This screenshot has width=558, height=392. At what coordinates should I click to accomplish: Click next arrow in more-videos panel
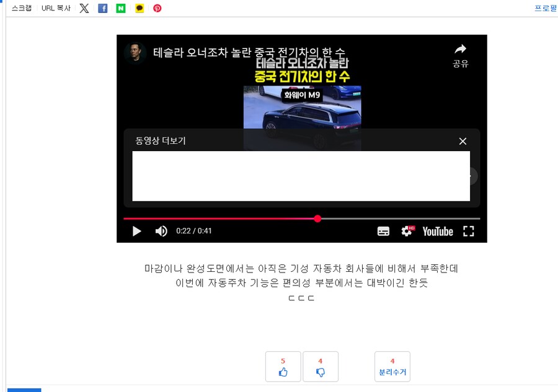472,176
